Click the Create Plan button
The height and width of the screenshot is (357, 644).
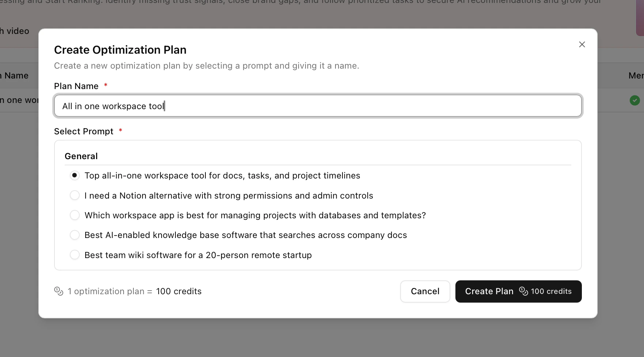518,291
